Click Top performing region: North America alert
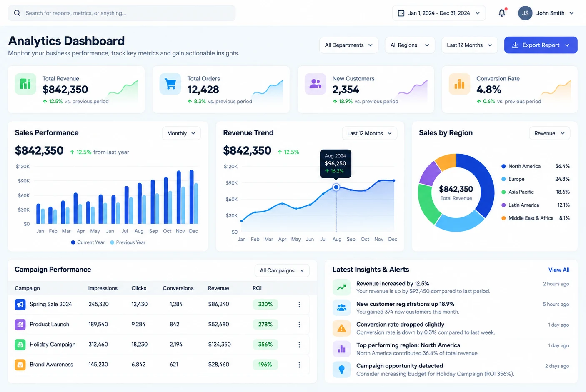 pos(451,349)
